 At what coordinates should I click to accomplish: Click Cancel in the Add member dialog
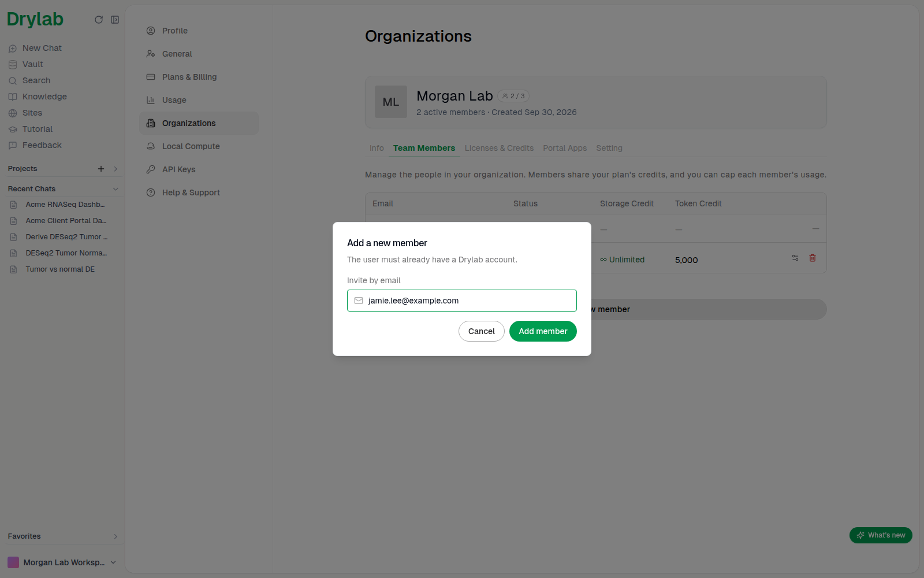pos(482,331)
